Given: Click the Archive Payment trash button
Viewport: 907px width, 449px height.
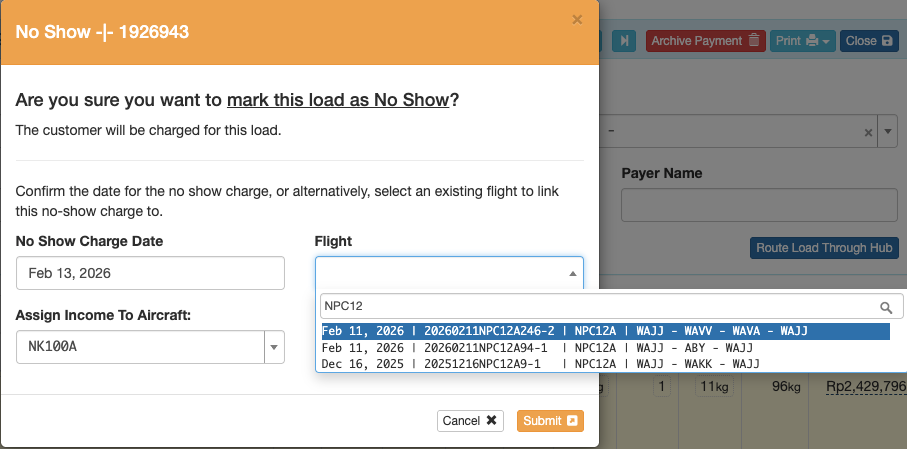Looking at the screenshot, I should tap(706, 41).
